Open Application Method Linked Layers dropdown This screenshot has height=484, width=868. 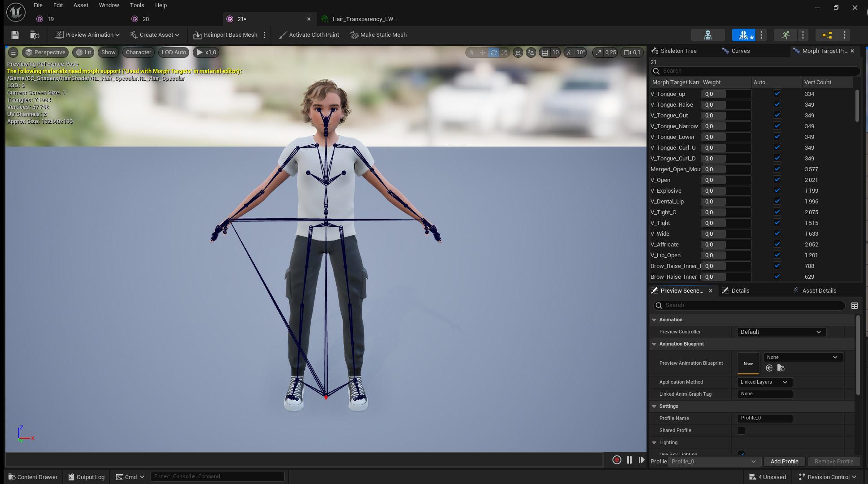coord(765,382)
